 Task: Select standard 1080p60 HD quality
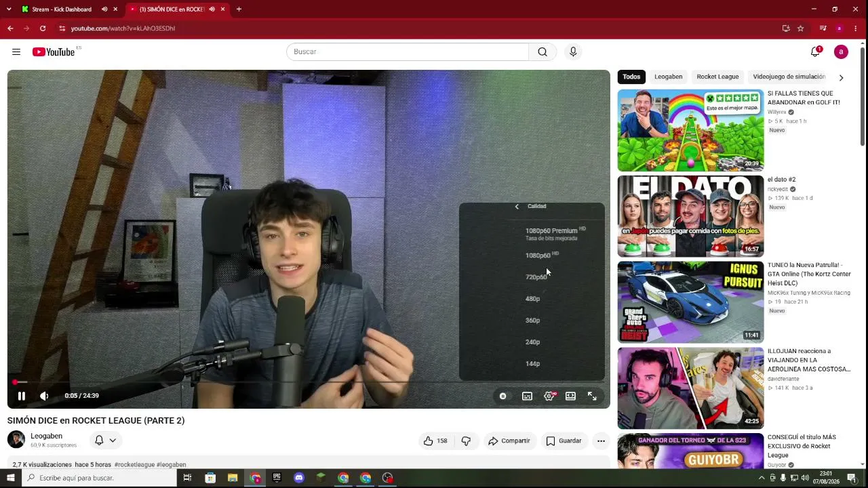click(x=532, y=256)
